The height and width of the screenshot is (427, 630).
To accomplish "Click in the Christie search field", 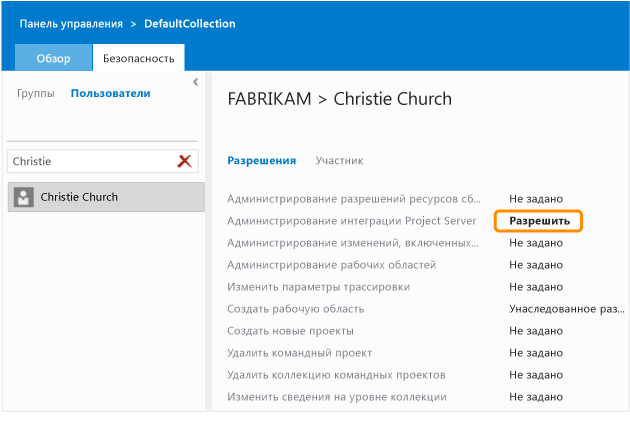I will pyautogui.click(x=90, y=161).
